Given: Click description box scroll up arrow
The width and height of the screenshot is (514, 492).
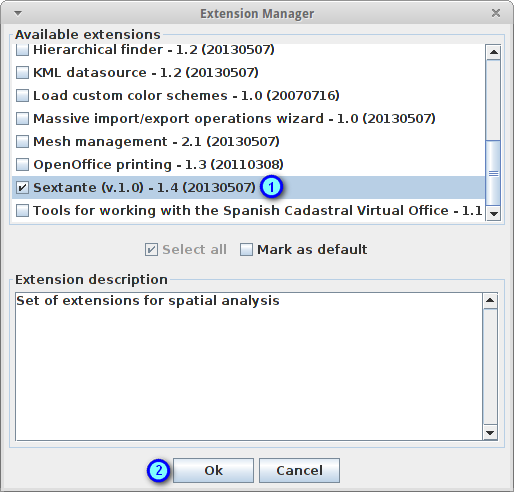Looking at the screenshot, I should pyautogui.click(x=490, y=301).
